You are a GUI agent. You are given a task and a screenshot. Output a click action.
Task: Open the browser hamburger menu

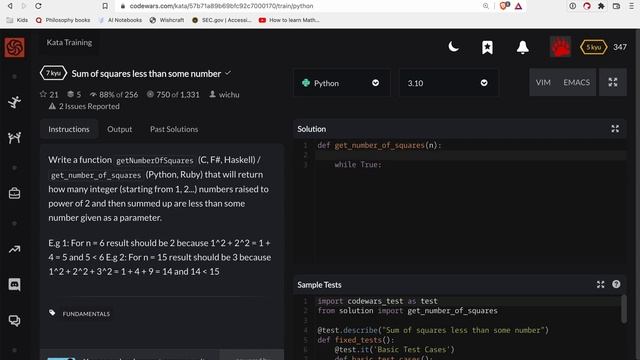point(631,6)
